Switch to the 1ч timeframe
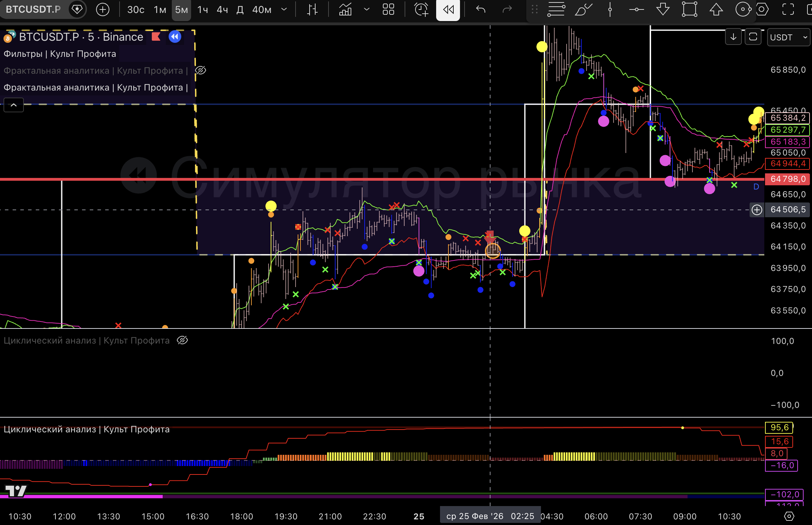 (203, 10)
